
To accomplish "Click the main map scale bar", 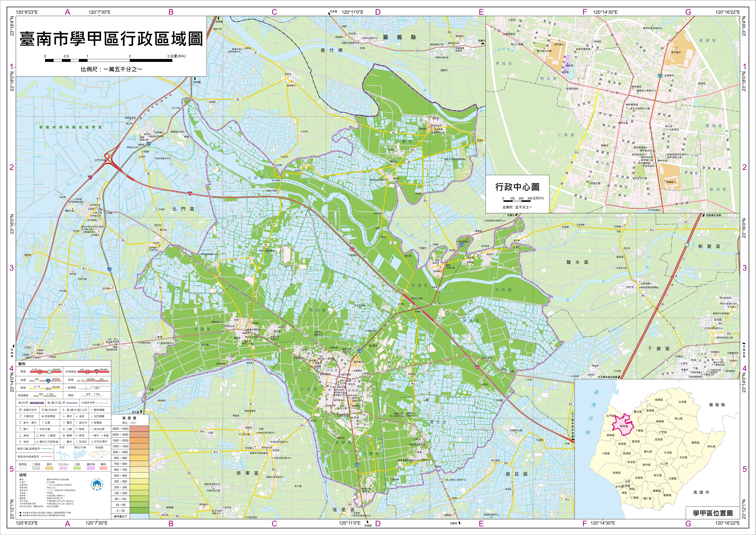I will tap(108, 60).
